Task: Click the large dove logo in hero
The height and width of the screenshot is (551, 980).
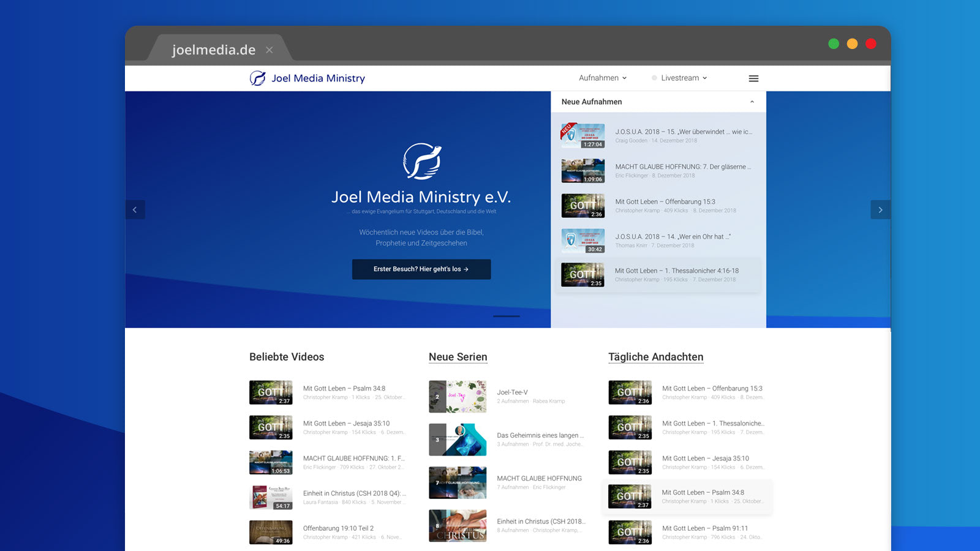Action: pyautogui.click(x=421, y=162)
